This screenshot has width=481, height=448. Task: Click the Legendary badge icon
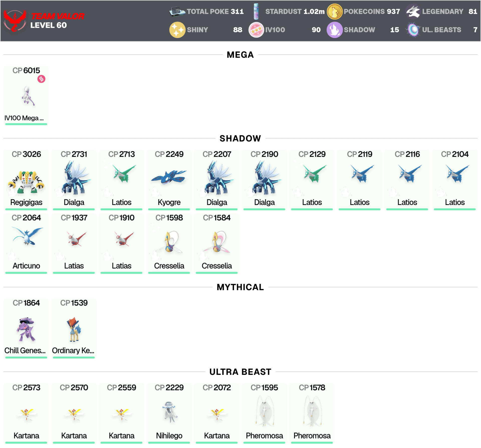click(x=413, y=12)
